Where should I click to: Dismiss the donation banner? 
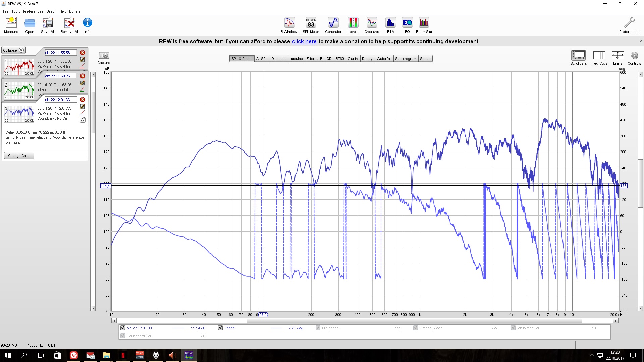[x=641, y=41]
